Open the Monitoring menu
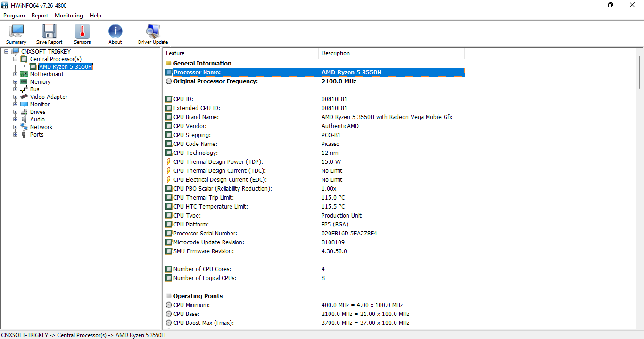This screenshot has width=644, height=339. point(69,16)
